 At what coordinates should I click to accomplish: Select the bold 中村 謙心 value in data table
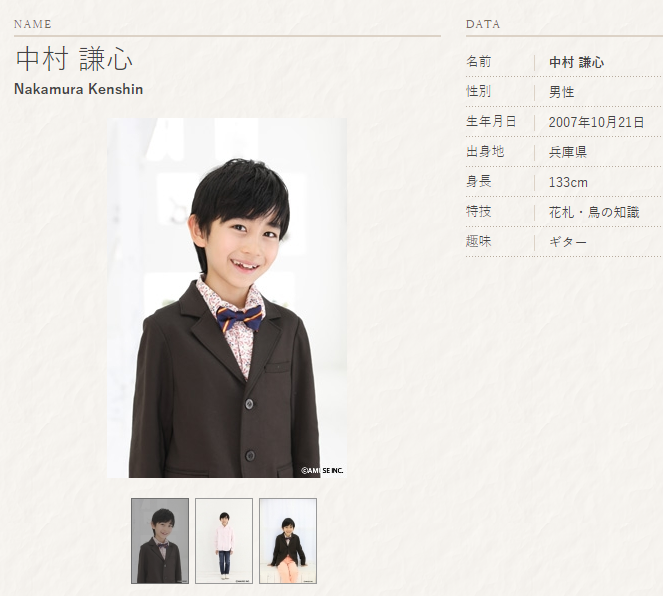[576, 62]
